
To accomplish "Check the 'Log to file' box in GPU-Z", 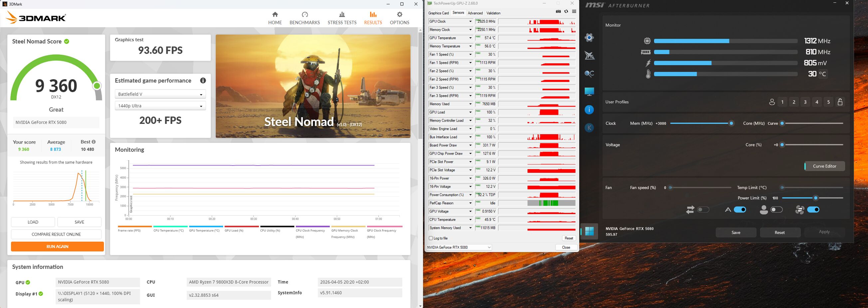I will [431, 238].
